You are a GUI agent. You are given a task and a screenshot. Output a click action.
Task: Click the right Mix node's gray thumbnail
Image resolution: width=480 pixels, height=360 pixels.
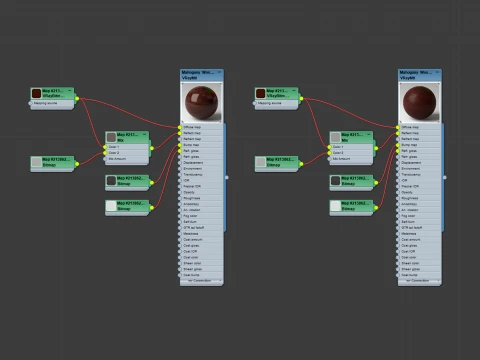335,137
